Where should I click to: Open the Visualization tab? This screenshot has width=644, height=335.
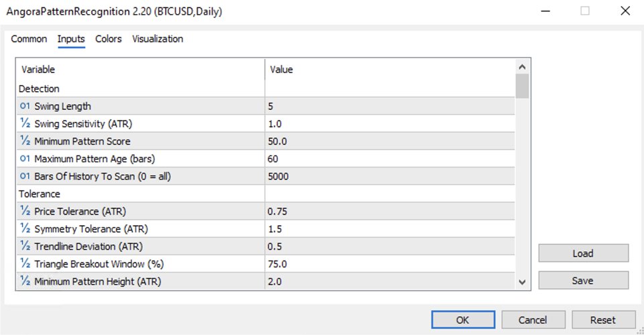point(158,39)
